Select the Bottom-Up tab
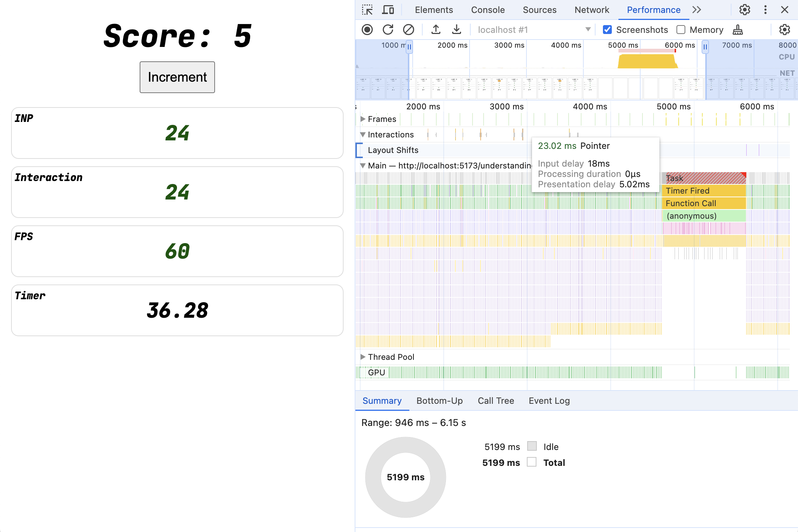The height and width of the screenshot is (532, 798). (x=439, y=400)
